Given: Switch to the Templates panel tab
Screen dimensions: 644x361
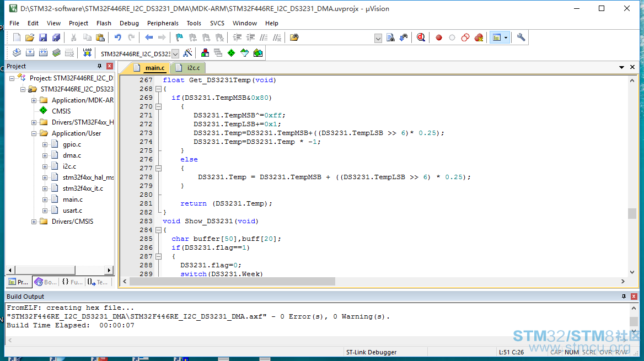Looking at the screenshot, I should (98, 282).
